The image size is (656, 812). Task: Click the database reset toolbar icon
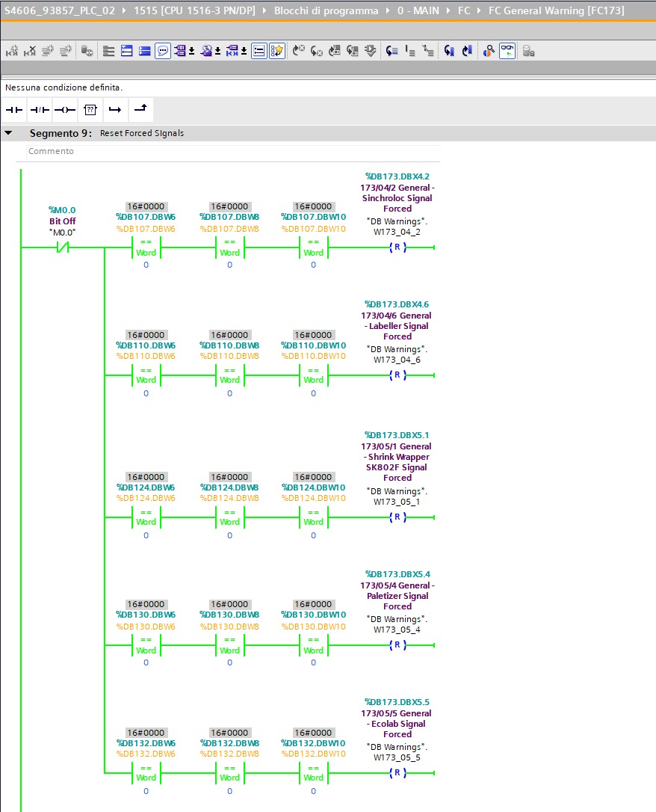click(87, 51)
